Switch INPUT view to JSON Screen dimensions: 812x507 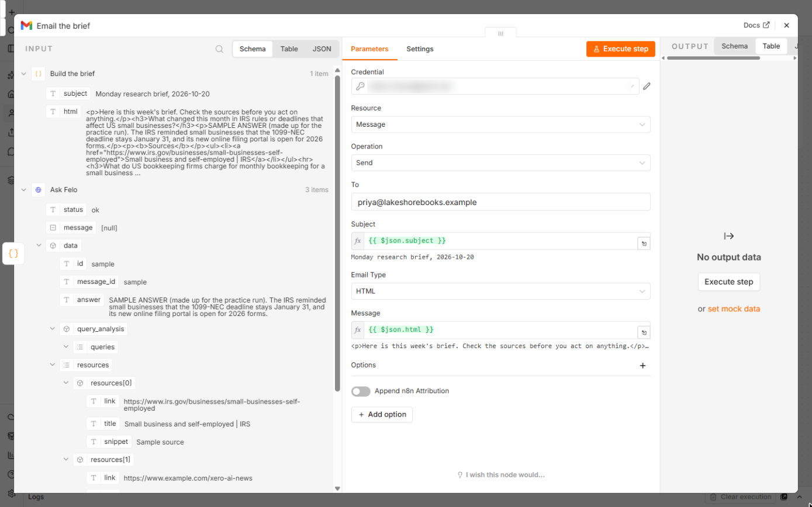[x=322, y=49]
